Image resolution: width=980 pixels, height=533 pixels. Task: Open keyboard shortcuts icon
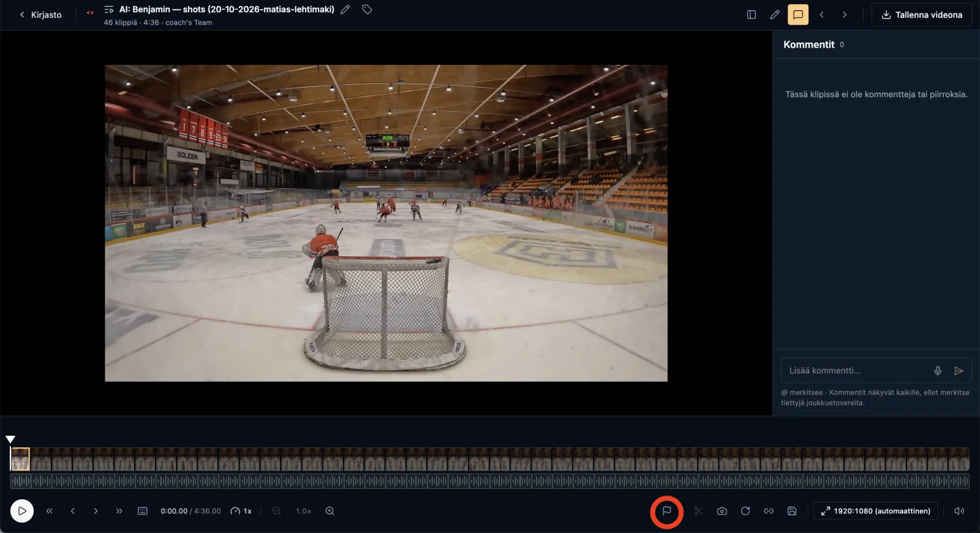[x=143, y=511]
